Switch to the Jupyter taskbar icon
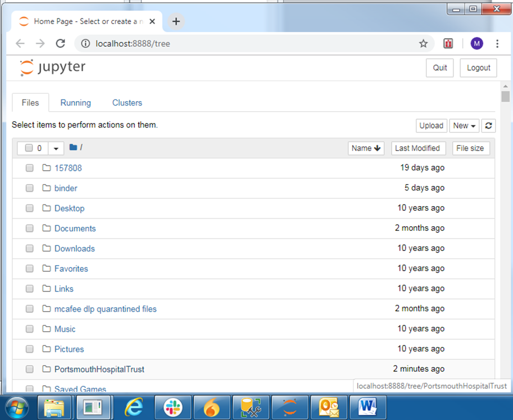Screen dimensions: 513x420 [x=289, y=408]
